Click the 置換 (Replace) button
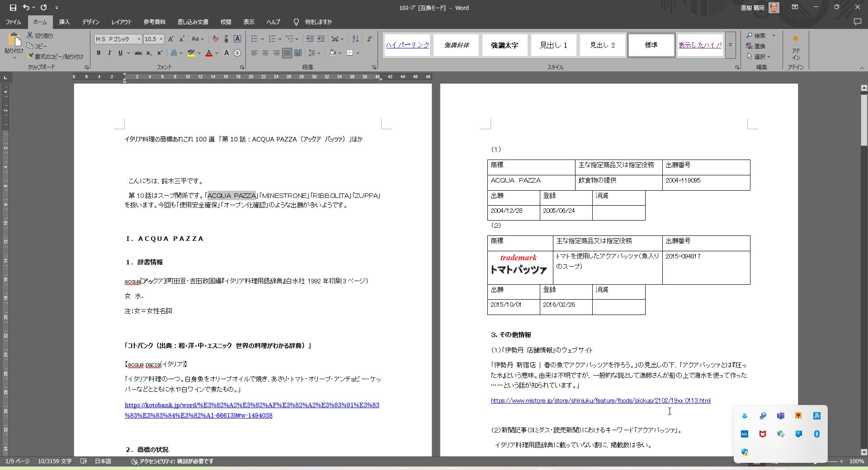Viewport: 868px width, 470px height. [756, 46]
